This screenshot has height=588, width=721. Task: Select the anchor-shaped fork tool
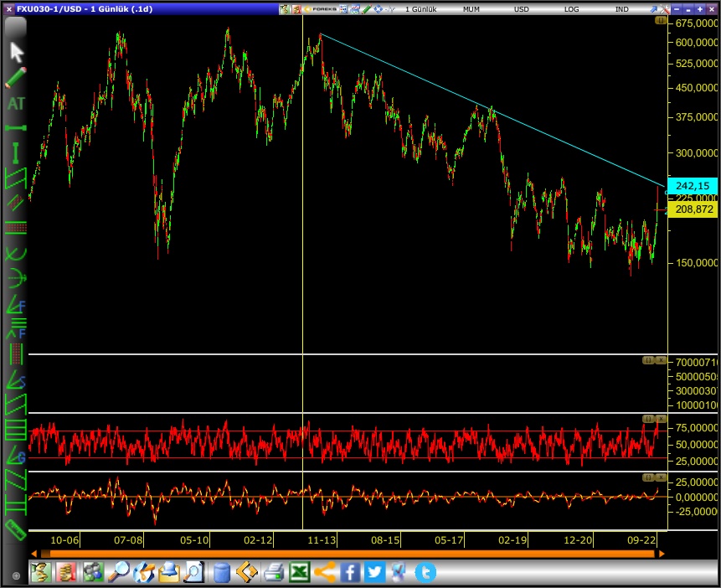pos(16,278)
